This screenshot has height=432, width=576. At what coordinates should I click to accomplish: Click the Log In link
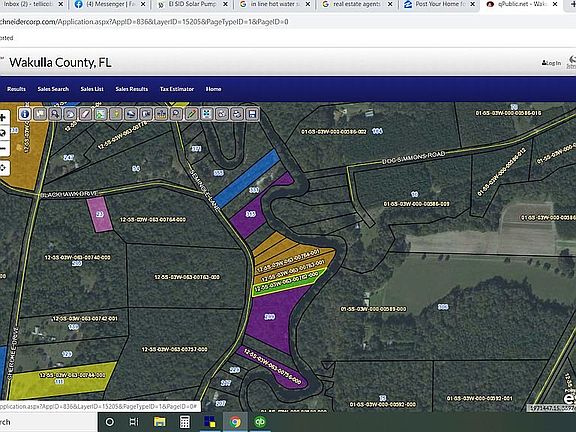point(551,63)
